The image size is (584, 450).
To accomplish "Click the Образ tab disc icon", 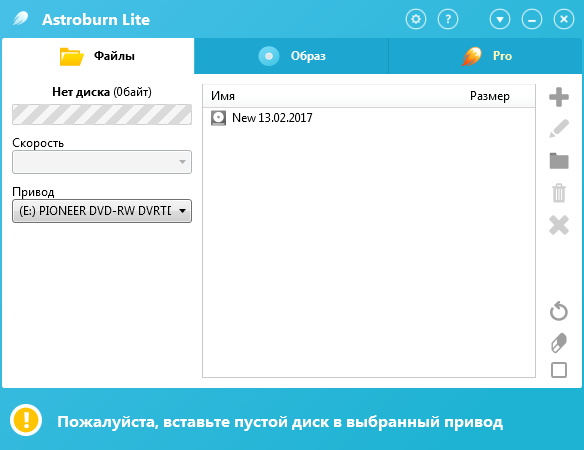I will coord(269,56).
